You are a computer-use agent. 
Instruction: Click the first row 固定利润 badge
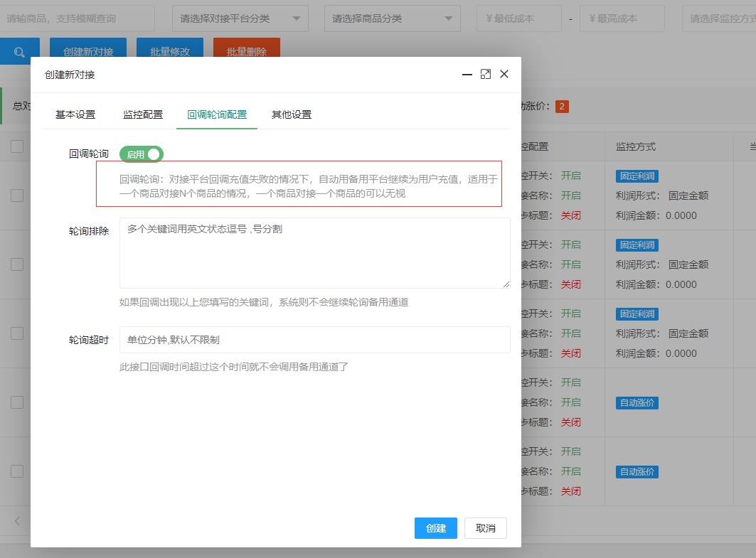[637, 176]
